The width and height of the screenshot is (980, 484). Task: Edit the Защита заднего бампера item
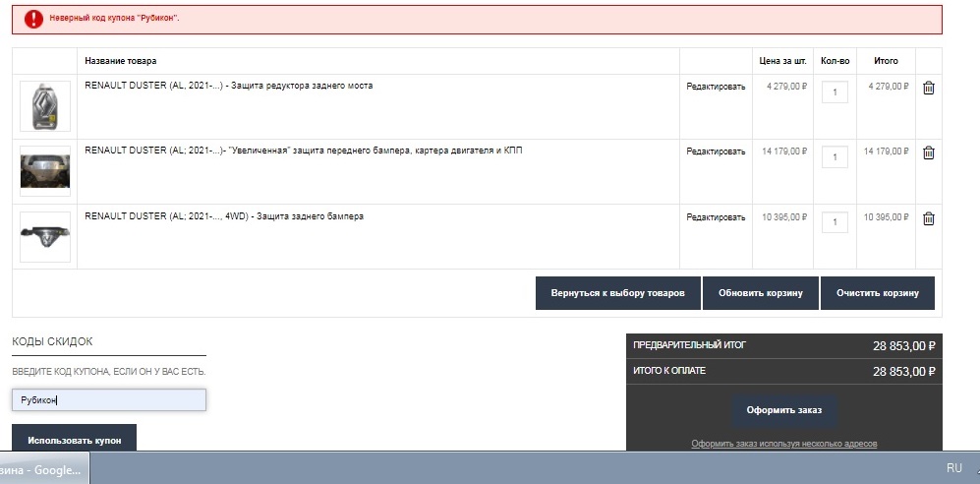[x=716, y=217]
